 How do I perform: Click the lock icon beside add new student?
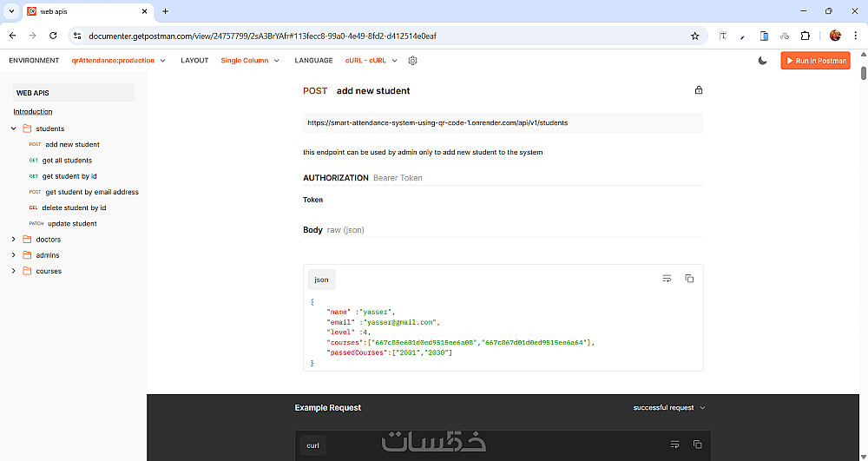(699, 90)
